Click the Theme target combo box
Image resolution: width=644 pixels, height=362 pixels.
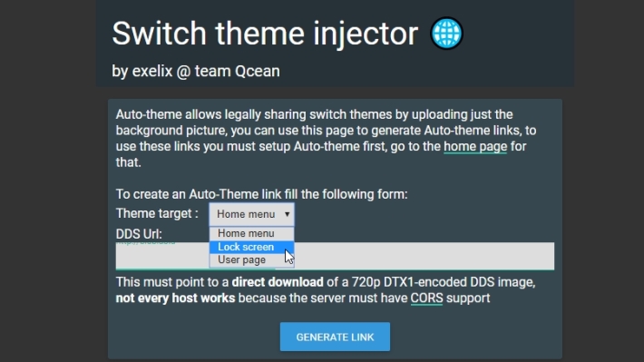pos(252,214)
